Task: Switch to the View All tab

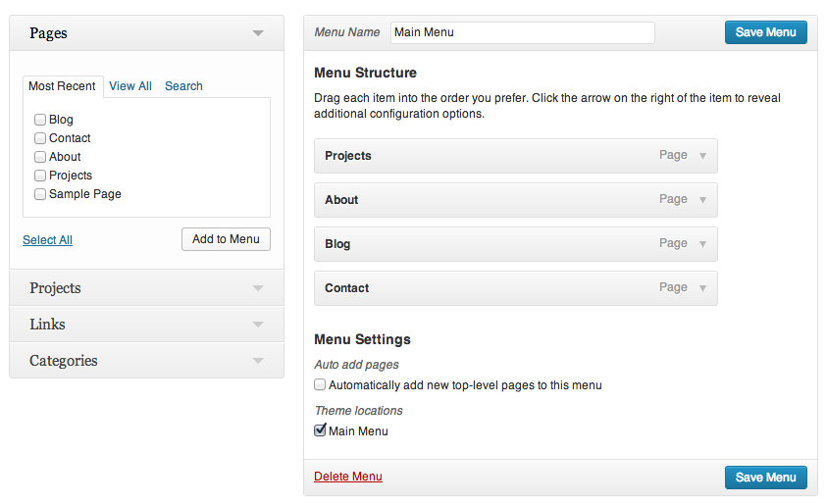Action: 130,86
